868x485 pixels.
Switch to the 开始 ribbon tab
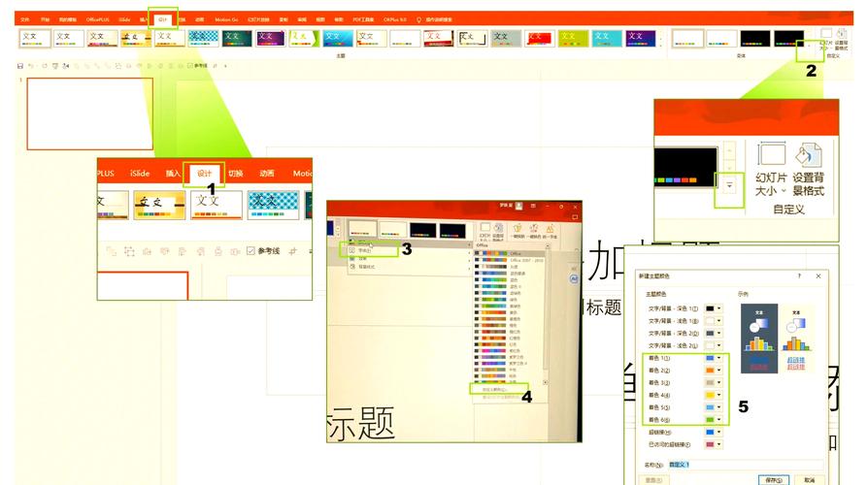click(x=45, y=20)
